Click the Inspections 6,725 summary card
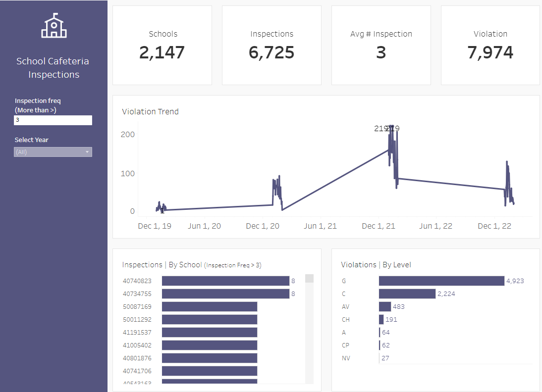Viewport: 542px width, 392px height. 271,45
